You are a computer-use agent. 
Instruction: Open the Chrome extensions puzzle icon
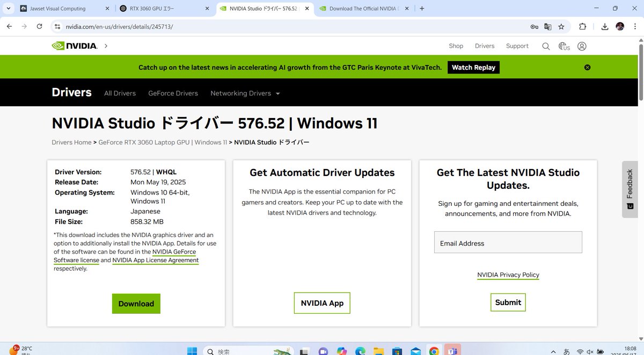tap(582, 26)
